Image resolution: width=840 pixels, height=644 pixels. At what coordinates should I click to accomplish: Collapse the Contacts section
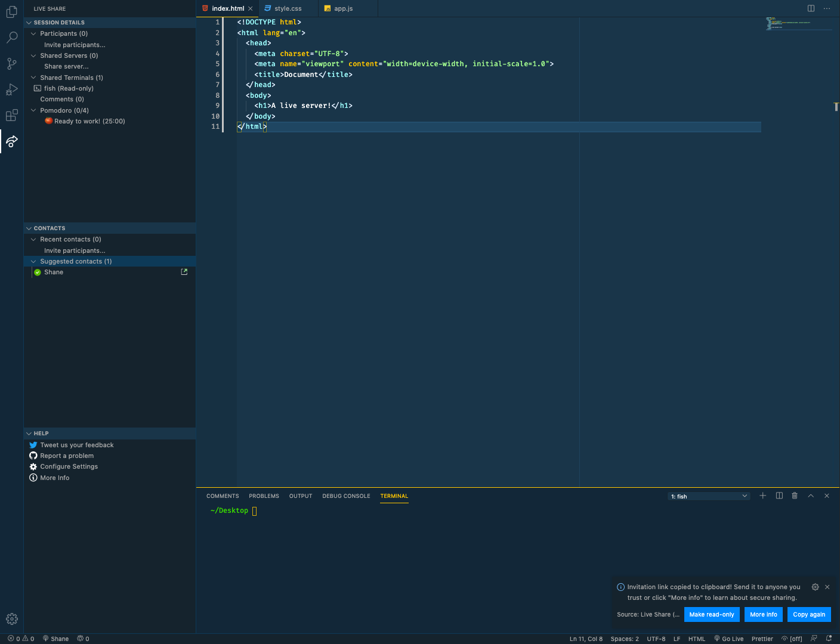29,228
